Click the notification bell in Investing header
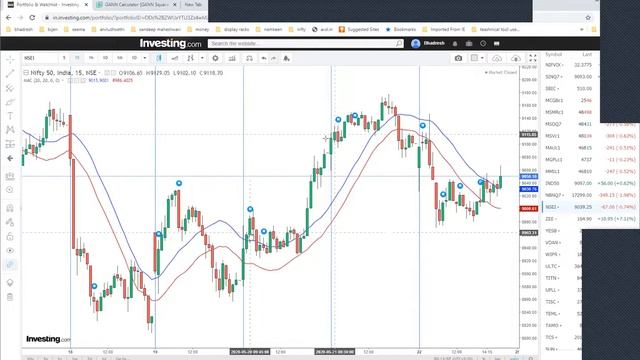The width and height of the screenshot is (640, 360). 455,43
